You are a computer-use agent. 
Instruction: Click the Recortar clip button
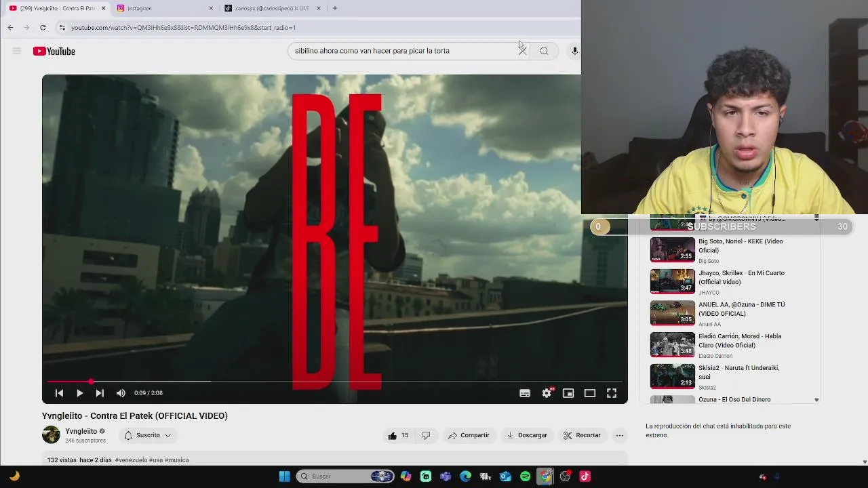pos(582,435)
